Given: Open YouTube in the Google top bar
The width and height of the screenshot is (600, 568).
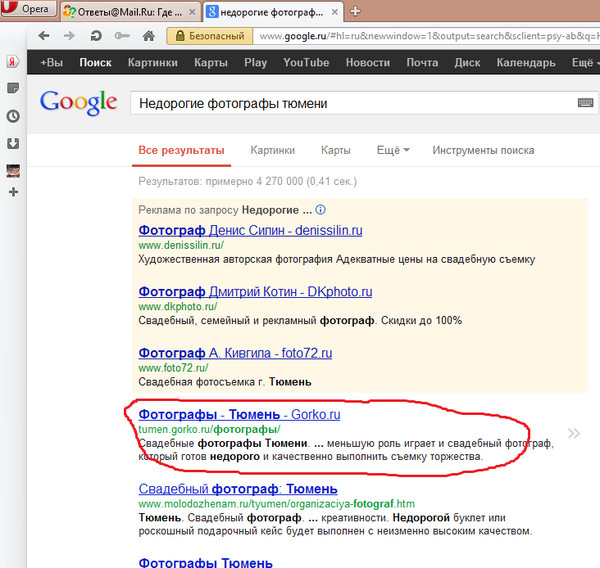Looking at the screenshot, I should coord(306,62).
